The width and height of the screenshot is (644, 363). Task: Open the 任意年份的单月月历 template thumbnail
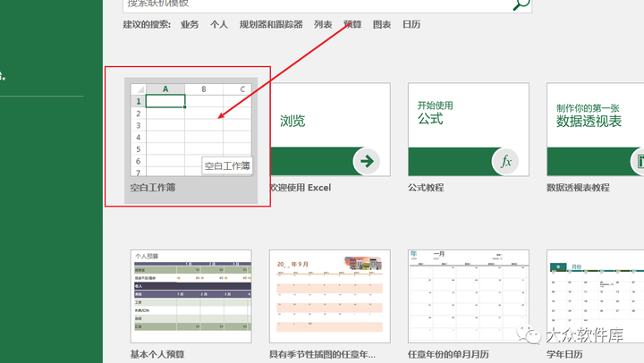pyautogui.click(x=469, y=296)
